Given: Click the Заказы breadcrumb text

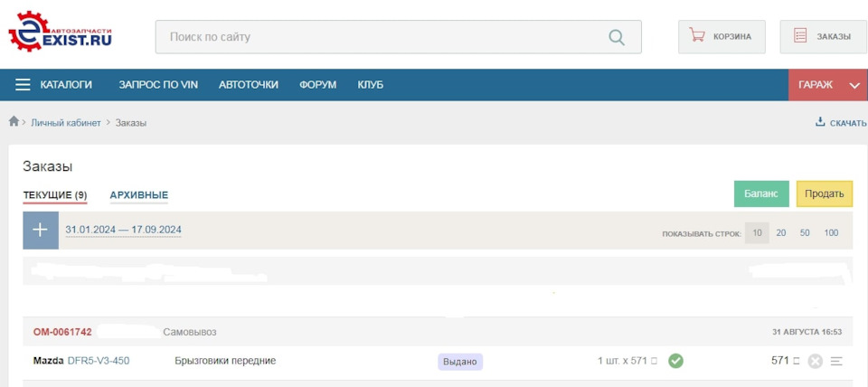Looking at the screenshot, I should [130, 123].
